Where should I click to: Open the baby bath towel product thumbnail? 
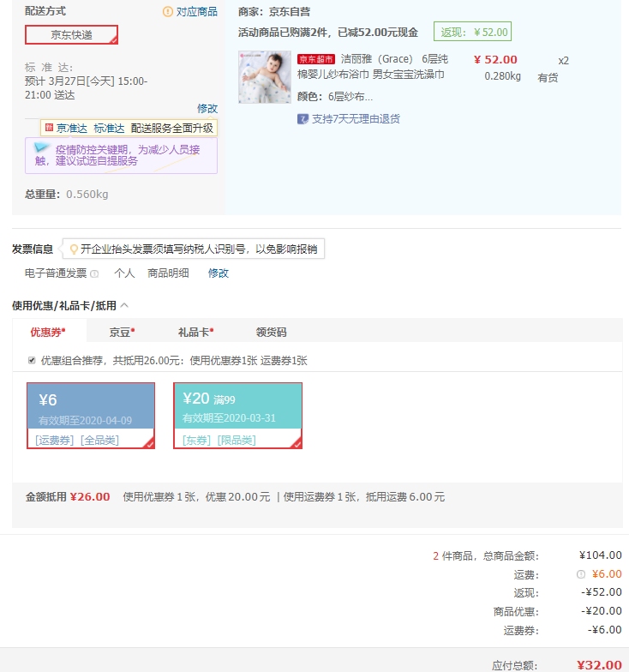pyautogui.click(x=265, y=77)
